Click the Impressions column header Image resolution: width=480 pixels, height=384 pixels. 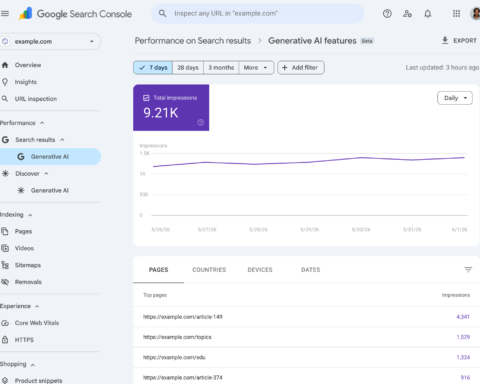pyautogui.click(x=456, y=295)
